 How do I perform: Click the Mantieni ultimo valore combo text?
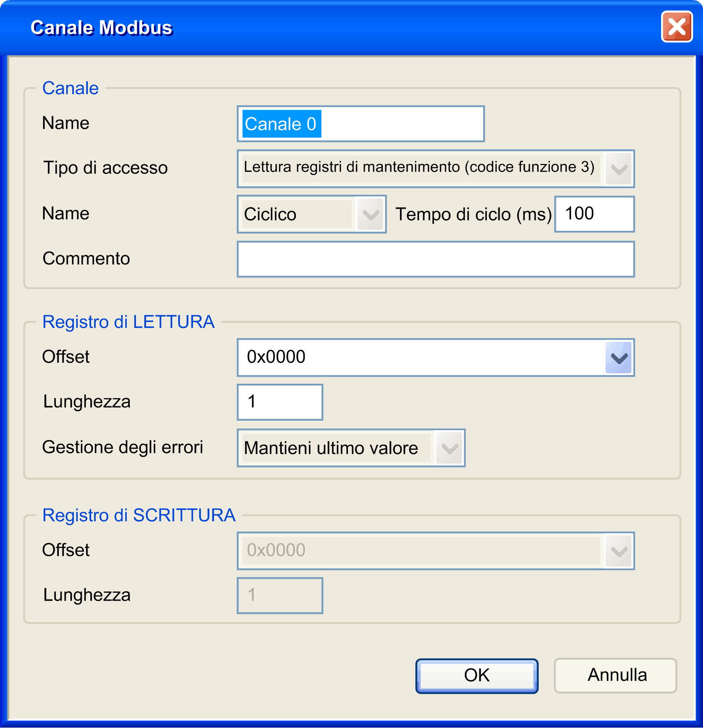pos(335,448)
